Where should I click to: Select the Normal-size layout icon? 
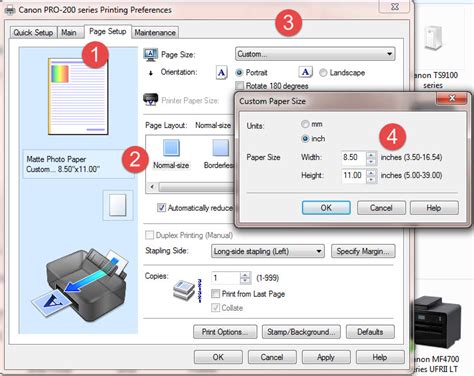(x=171, y=147)
